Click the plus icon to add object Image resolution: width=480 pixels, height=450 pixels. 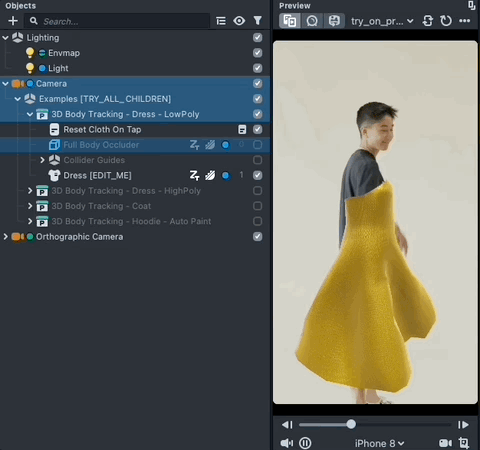13,21
